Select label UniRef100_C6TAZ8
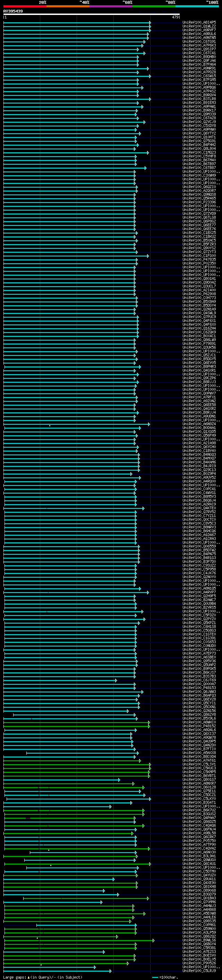Image resolution: width=222 pixels, height=980 pixels. pyautogui.click(x=199, y=118)
